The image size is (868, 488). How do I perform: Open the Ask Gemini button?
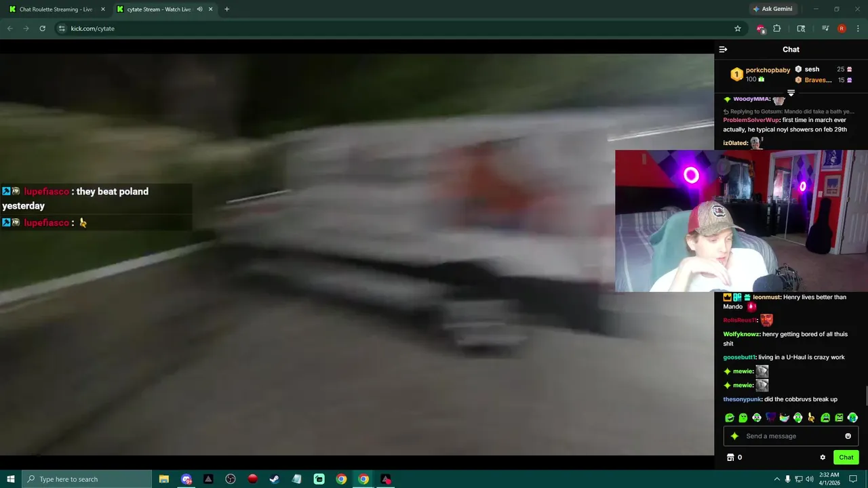tap(772, 9)
